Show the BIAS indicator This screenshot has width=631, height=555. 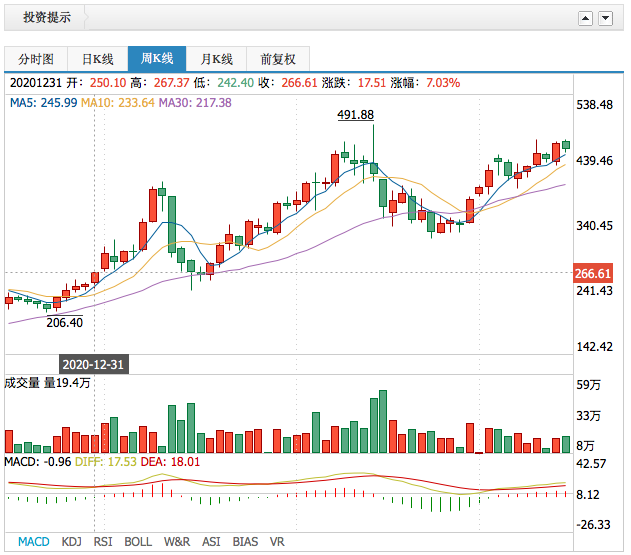coord(245,542)
